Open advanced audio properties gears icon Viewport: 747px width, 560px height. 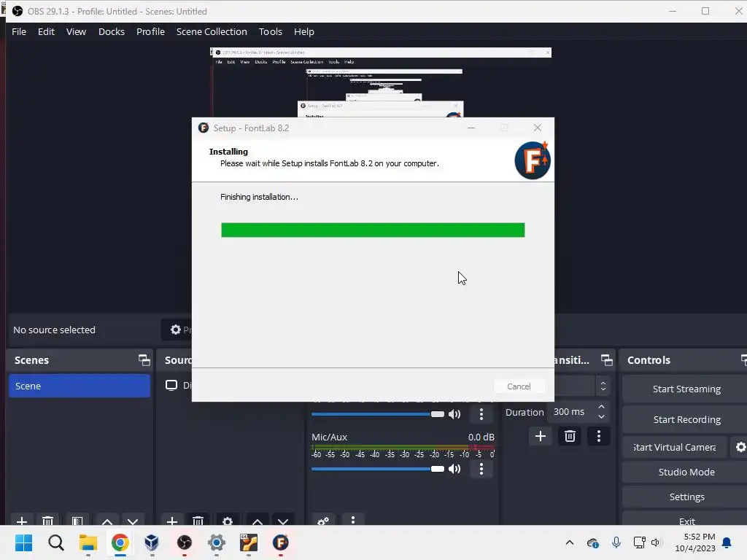pos(323,521)
